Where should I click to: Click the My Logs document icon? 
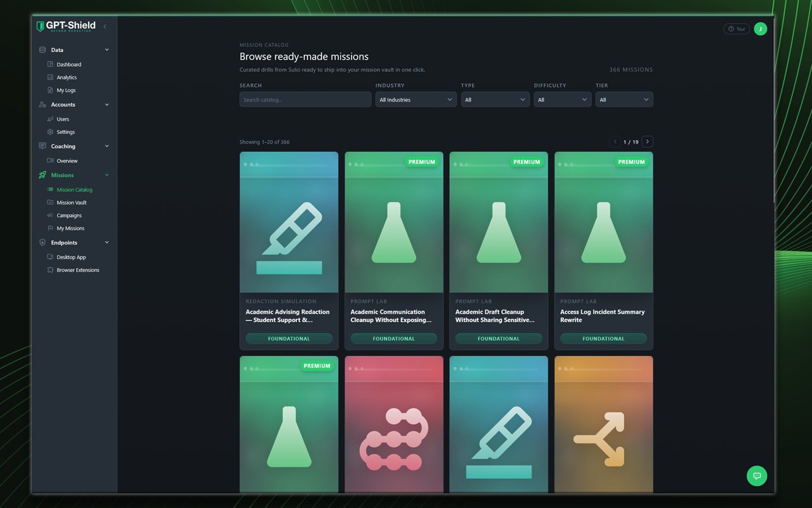pos(51,90)
